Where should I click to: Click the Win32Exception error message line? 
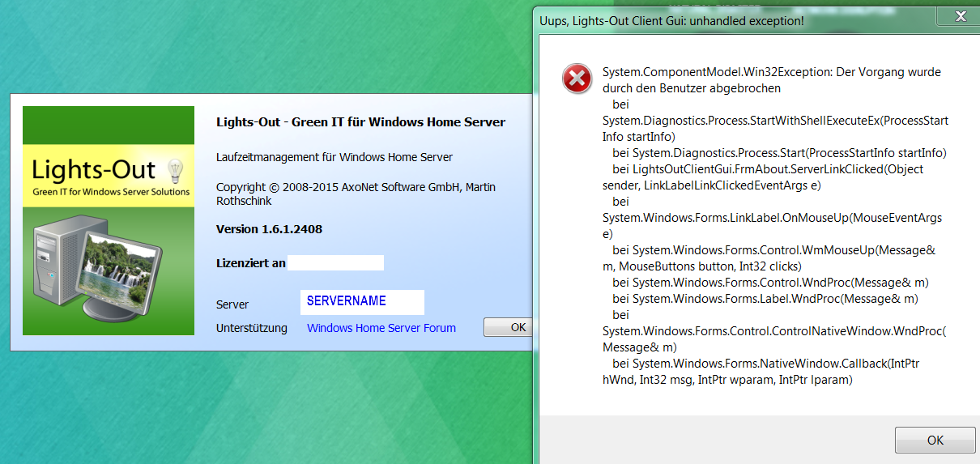pos(772,79)
